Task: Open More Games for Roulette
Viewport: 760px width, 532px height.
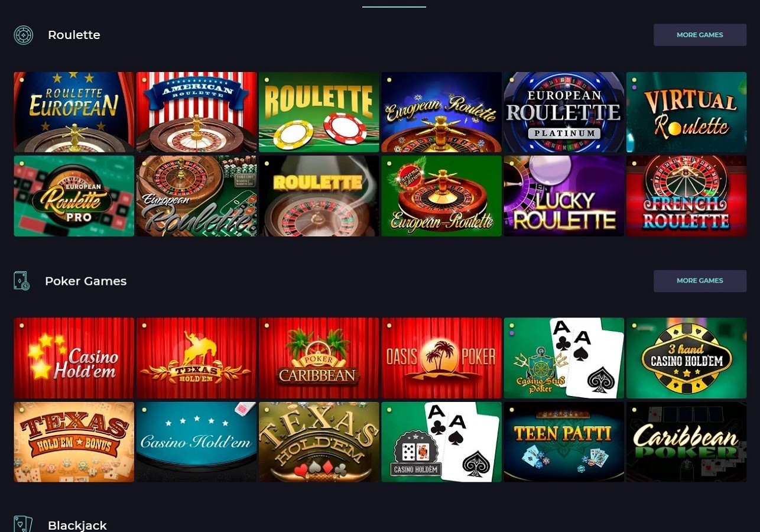Action: point(700,35)
